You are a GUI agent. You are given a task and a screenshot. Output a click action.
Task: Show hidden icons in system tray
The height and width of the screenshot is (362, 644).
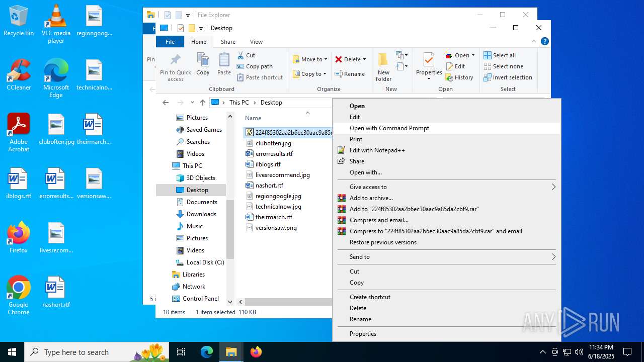tap(542, 352)
